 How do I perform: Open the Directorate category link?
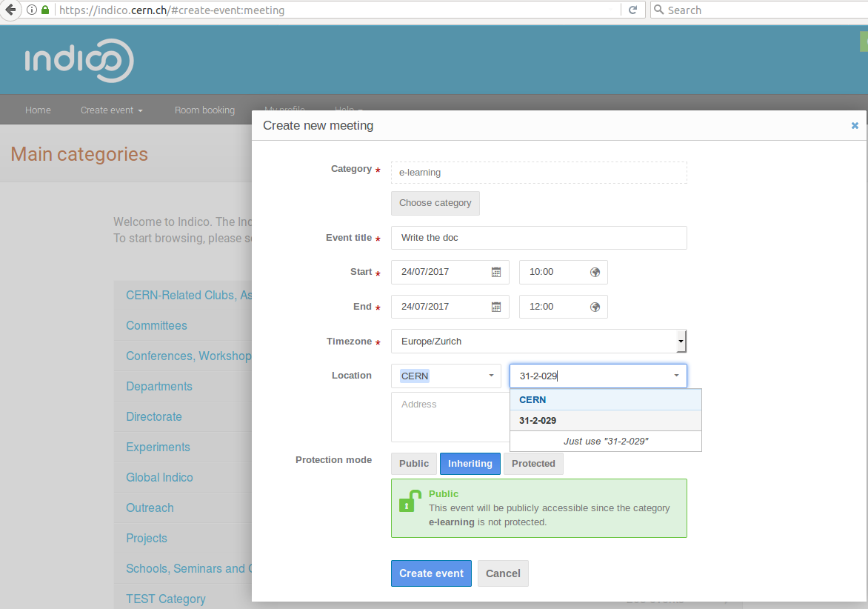click(154, 417)
